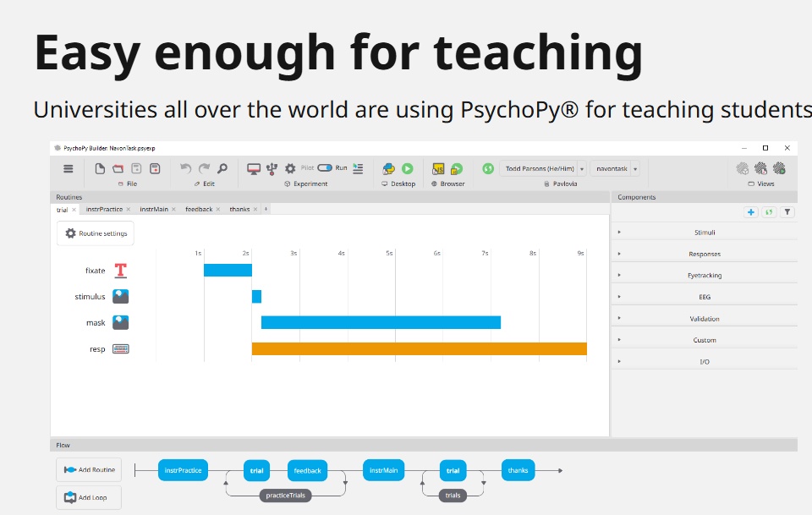Click the Monitor Center icon

tap(254, 168)
